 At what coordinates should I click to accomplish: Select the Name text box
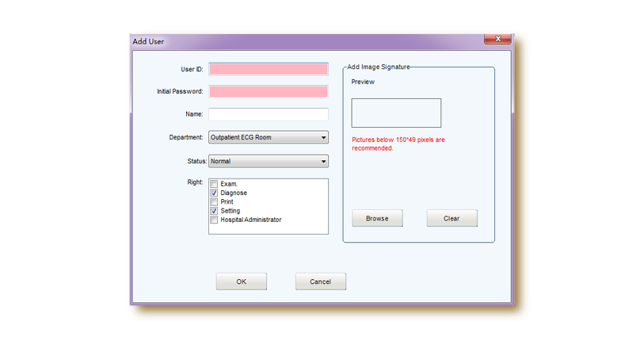[x=268, y=114]
